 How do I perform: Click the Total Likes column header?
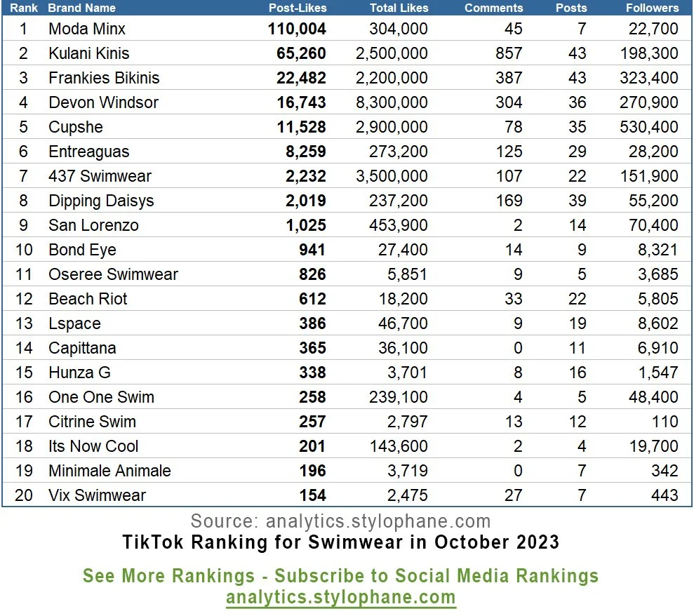399,8
